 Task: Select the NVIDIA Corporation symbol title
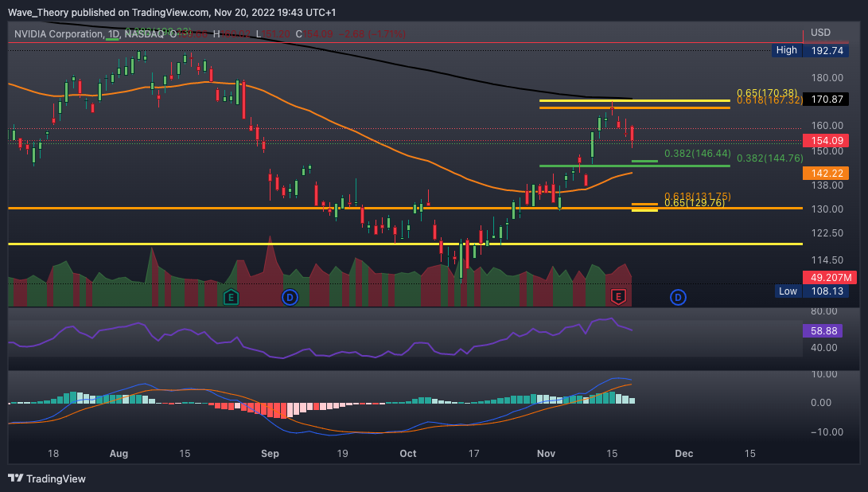tap(58, 33)
